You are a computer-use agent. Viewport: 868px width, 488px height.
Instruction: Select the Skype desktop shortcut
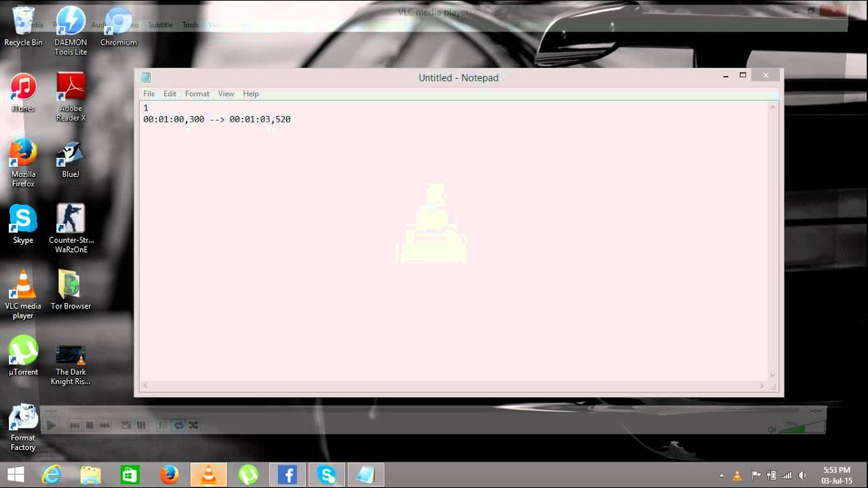[x=23, y=224]
